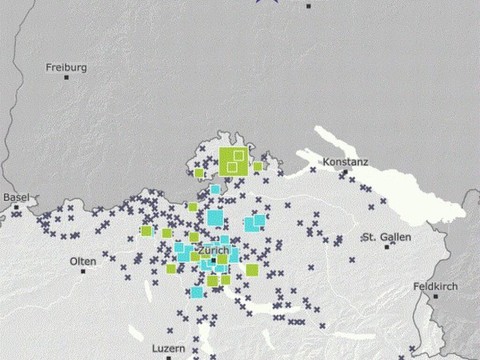Select the westernmost green square marker
480x360 pixels.
(146, 231)
